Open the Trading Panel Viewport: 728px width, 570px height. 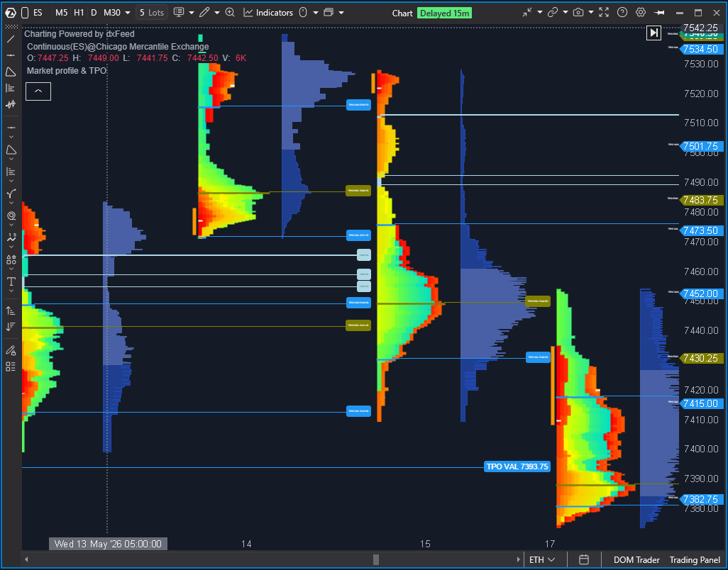click(695, 560)
